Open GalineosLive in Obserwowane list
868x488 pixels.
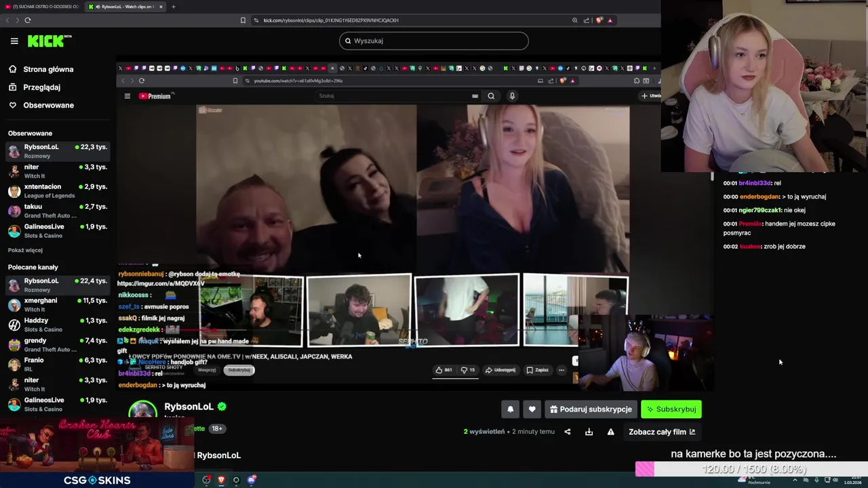point(58,230)
